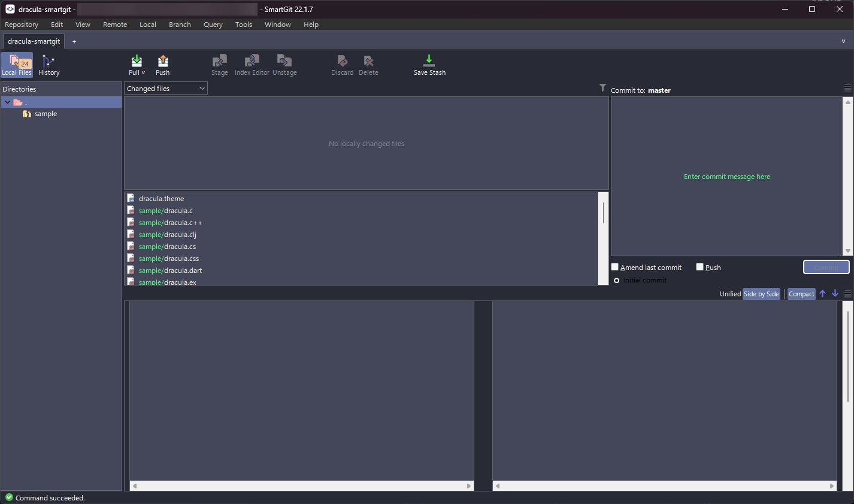This screenshot has height=504, width=854.
Task: Open the History view
Action: [48, 65]
